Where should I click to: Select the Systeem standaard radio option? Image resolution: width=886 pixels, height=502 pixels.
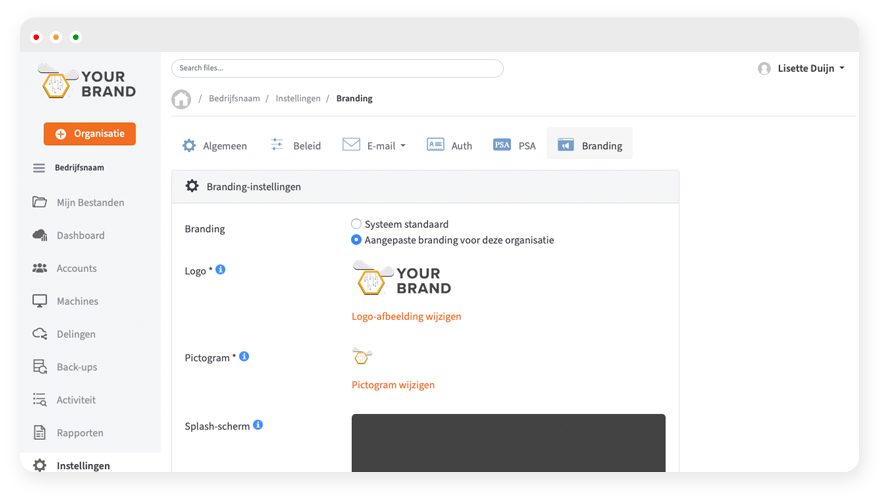(356, 224)
